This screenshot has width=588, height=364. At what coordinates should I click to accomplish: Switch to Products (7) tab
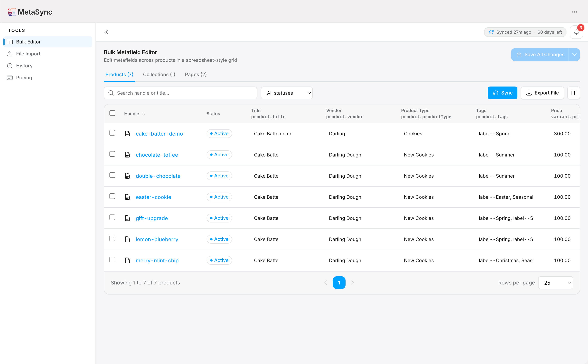119,74
